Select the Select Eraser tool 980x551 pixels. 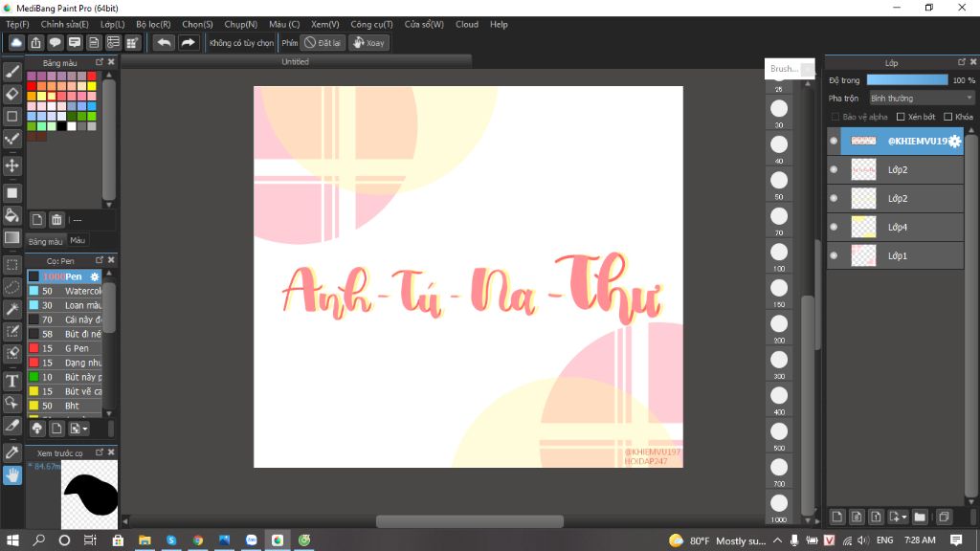click(x=11, y=354)
